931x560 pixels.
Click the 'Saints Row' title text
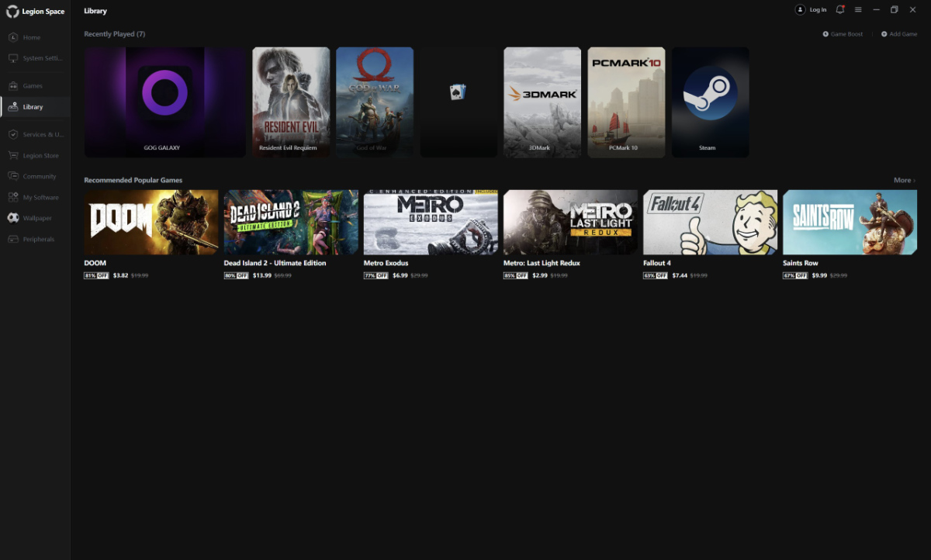801,263
